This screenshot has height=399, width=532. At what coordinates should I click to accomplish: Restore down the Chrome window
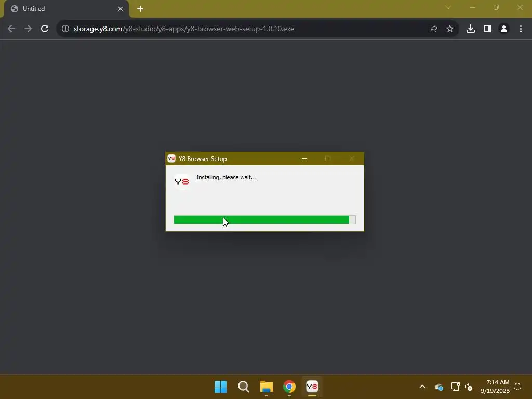496,7
